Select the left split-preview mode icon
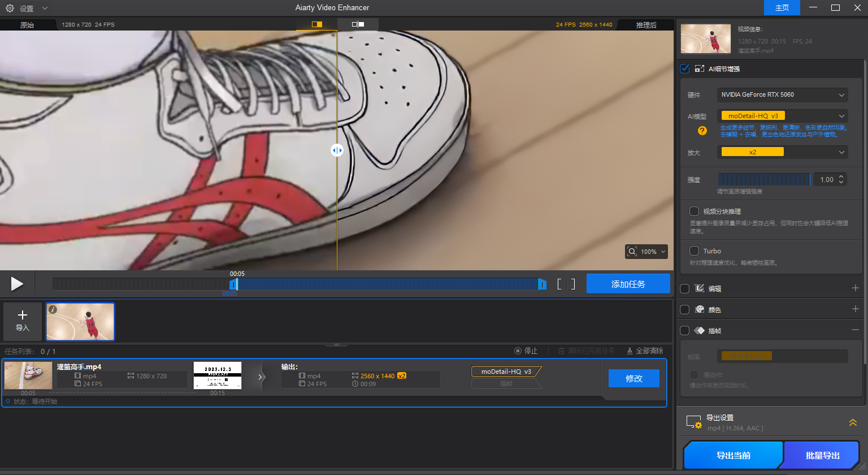 [x=316, y=24]
